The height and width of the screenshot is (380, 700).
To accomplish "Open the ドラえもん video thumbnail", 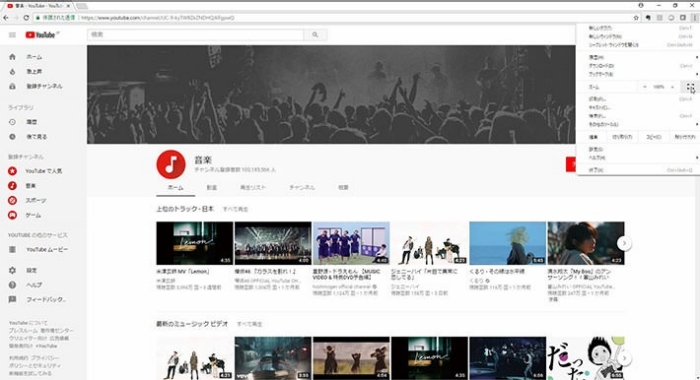I will [351, 243].
